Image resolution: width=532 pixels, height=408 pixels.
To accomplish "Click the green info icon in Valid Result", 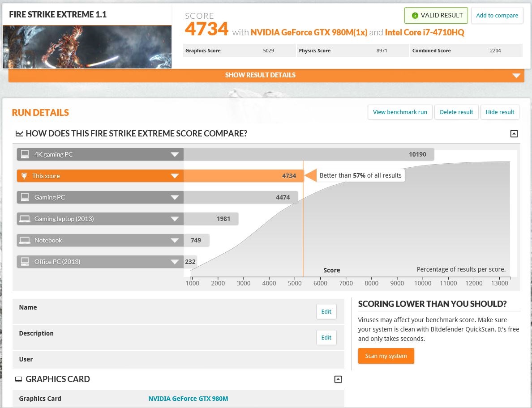I will (x=415, y=16).
